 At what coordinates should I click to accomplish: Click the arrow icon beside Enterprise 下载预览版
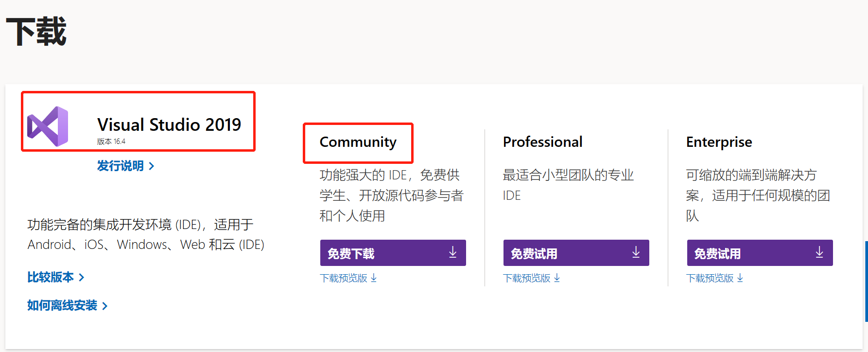(x=740, y=278)
